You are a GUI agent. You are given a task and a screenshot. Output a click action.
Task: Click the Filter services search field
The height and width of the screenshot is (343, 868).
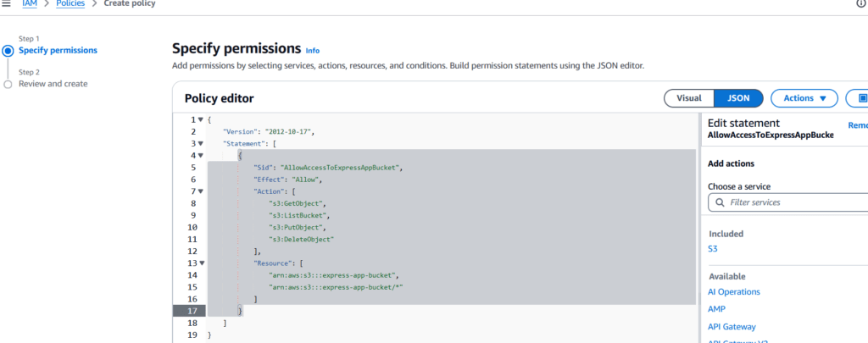tap(788, 202)
